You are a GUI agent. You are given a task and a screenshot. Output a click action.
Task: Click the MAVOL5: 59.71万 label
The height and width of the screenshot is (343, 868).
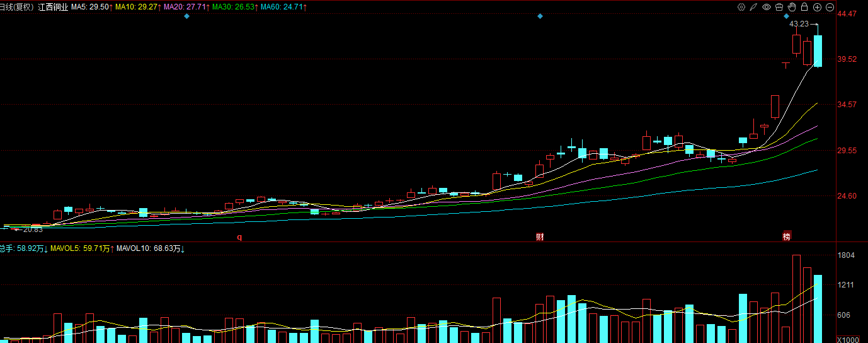point(83,249)
